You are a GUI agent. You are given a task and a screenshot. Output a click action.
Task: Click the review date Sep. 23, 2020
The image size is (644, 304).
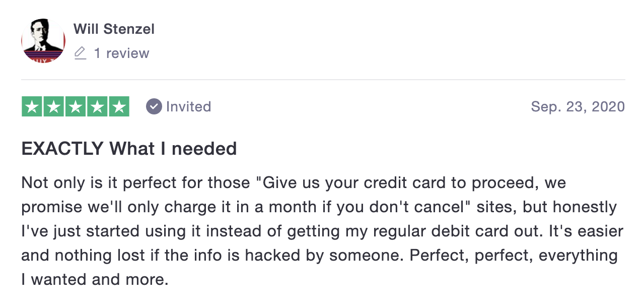pyautogui.click(x=578, y=106)
